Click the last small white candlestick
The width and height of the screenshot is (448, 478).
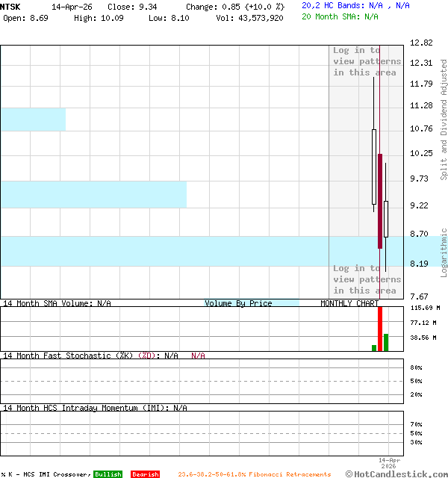pyautogui.click(x=386, y=219)
